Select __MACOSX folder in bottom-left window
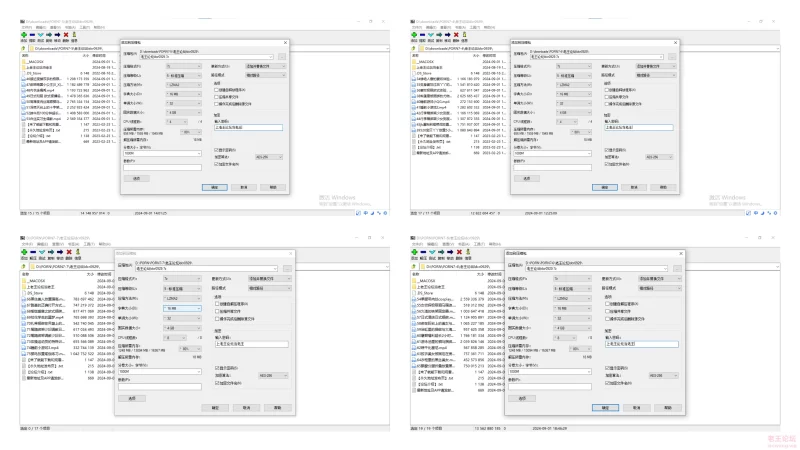Screen dimensions: 800x450 pos(34,281)
